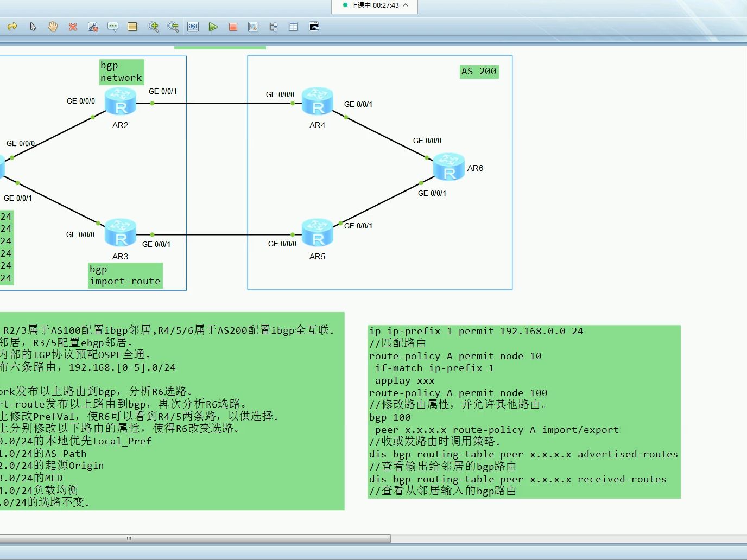Click the 'ip ip-prefix 1 permit' line
Screen dimensions: 747x560
[x=476, y=331]
